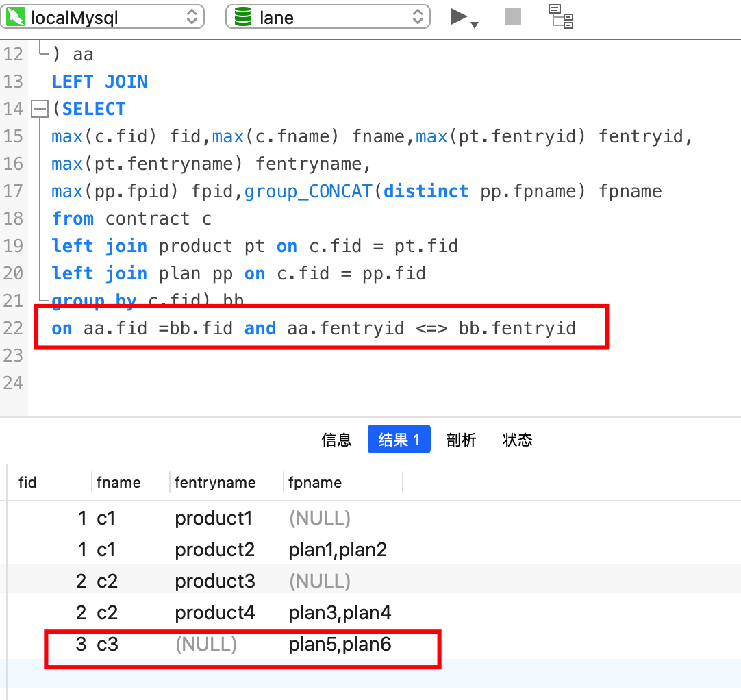Open the localMysql connection dropdown

(x=103, y=17)
